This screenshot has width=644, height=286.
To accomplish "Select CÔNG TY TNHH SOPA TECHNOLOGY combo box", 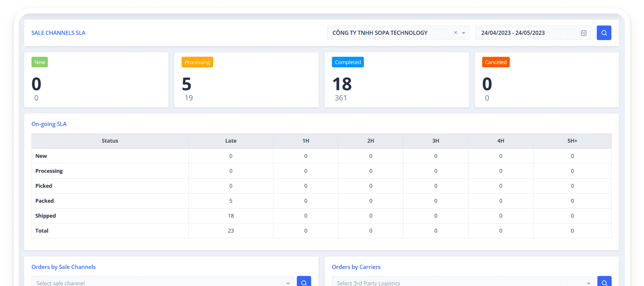I will point(398,33).
